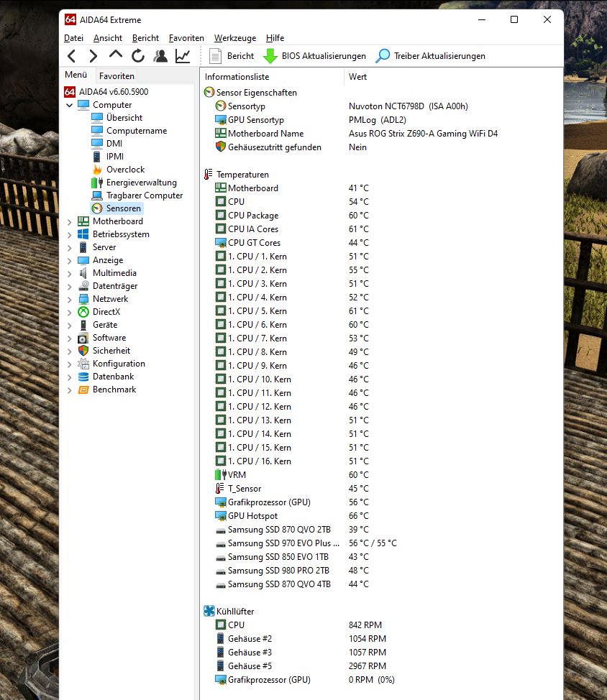Click the T_Sensor thermometer icon

[x=220, y=488]
